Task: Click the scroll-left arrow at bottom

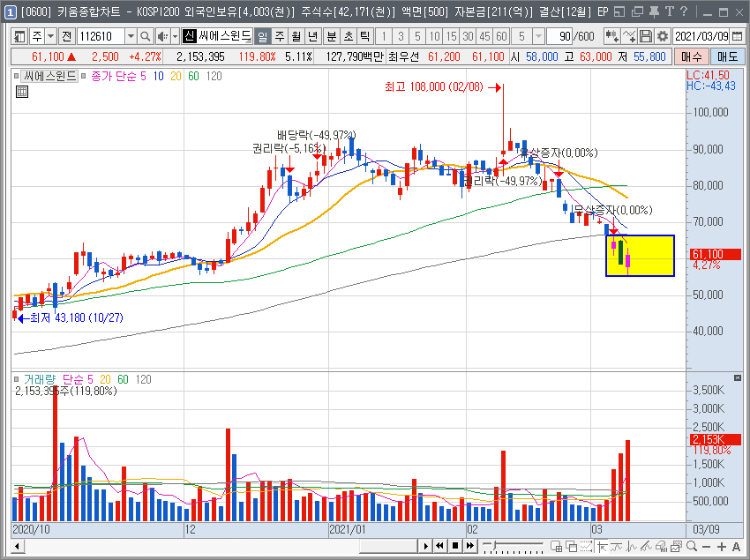Action: [x=18, y=546]
